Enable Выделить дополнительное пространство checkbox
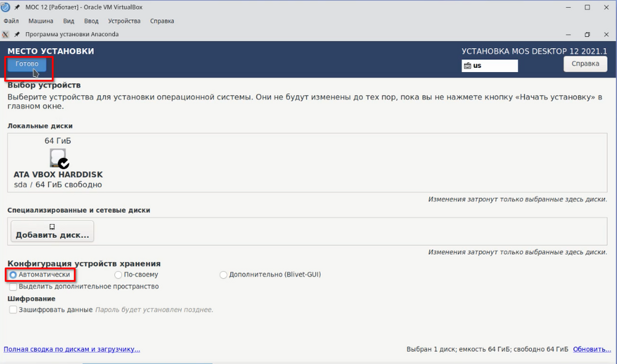This screenshot has height=364, width=617. coord(14,286)
